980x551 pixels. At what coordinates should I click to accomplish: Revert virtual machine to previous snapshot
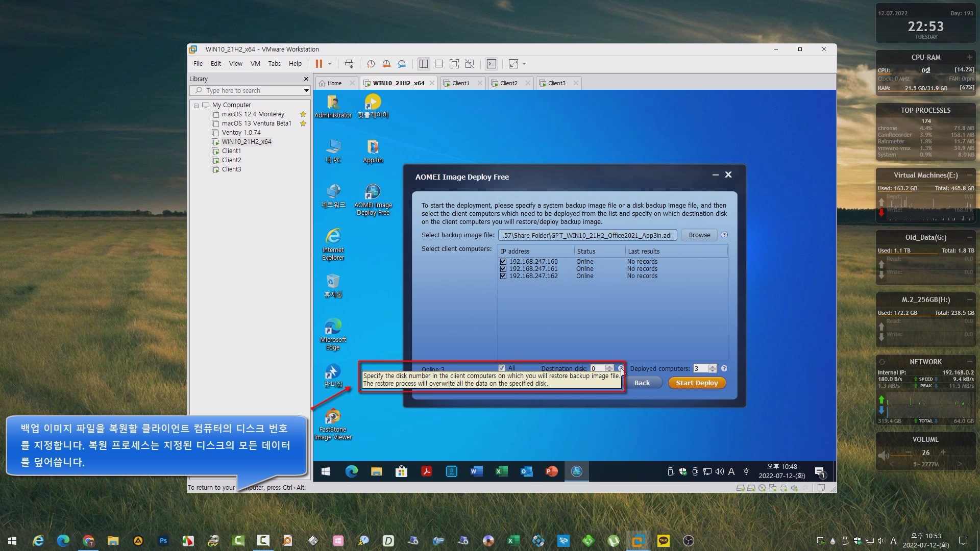(x=386, y=64)
